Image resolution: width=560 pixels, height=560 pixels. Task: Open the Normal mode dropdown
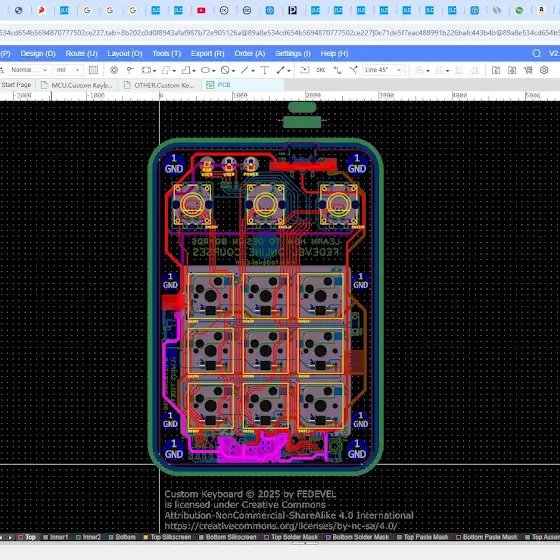pos(29,70)
